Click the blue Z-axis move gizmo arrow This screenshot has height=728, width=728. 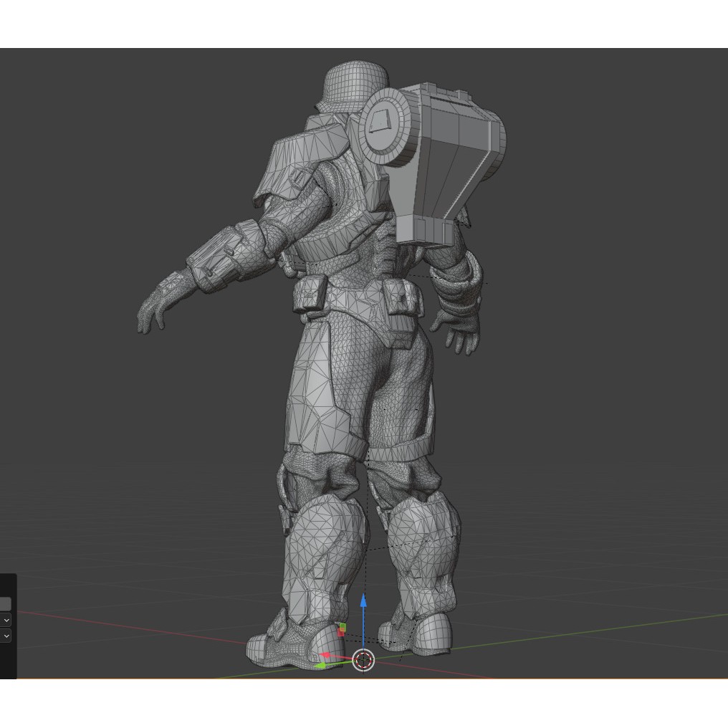[x=363, y=601]
